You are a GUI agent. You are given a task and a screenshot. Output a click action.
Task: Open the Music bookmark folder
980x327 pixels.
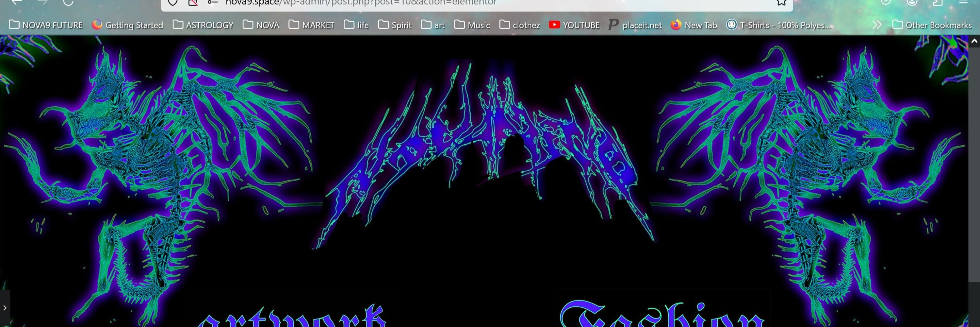tap(472, 25)
